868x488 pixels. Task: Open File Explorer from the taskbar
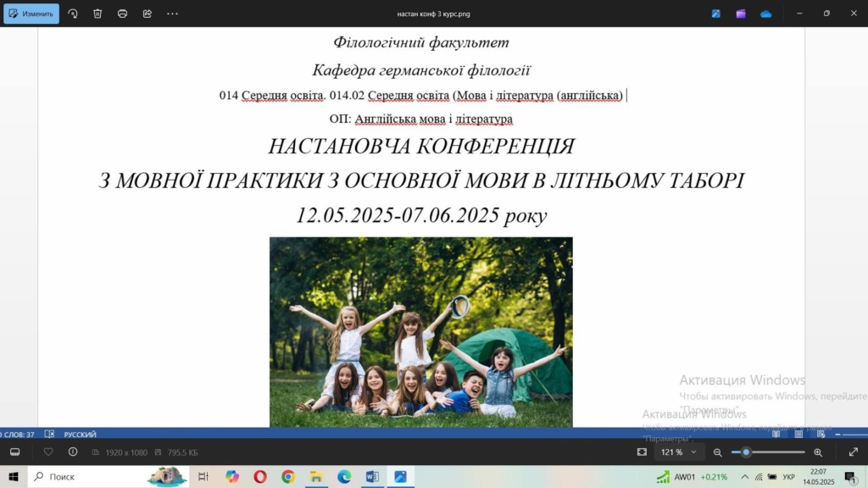(316, 476)
